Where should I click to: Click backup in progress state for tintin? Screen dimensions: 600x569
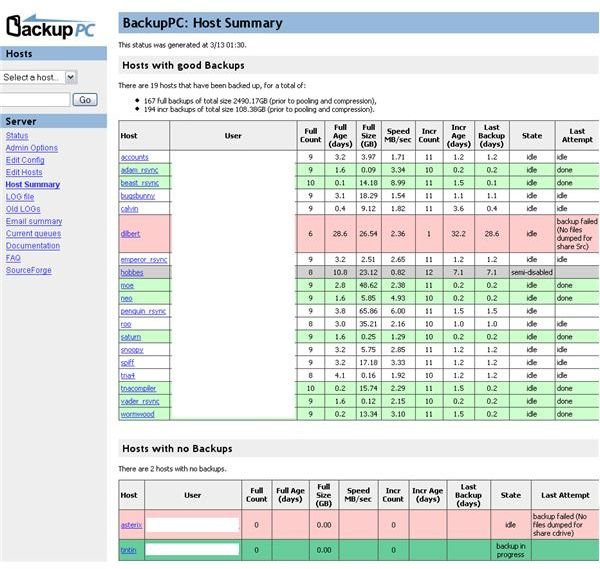click(510, 550)
